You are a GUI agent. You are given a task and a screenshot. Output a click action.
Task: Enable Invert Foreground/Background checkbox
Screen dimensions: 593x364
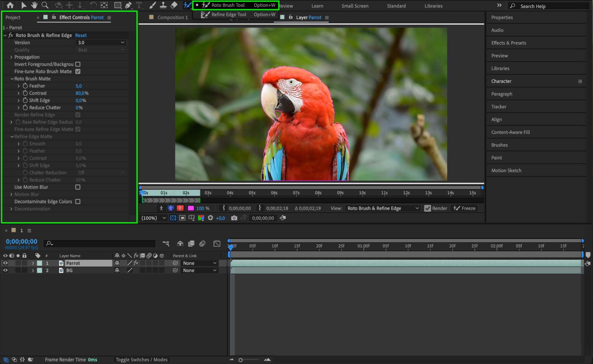coord(78,64)
